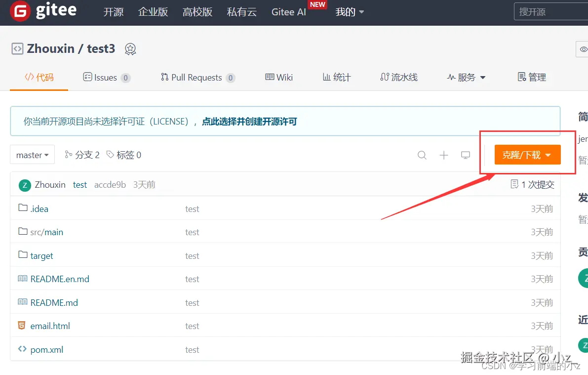Click the 点此选择并创建开源许可 link
The image size is (588, 375).
(249, 122)
